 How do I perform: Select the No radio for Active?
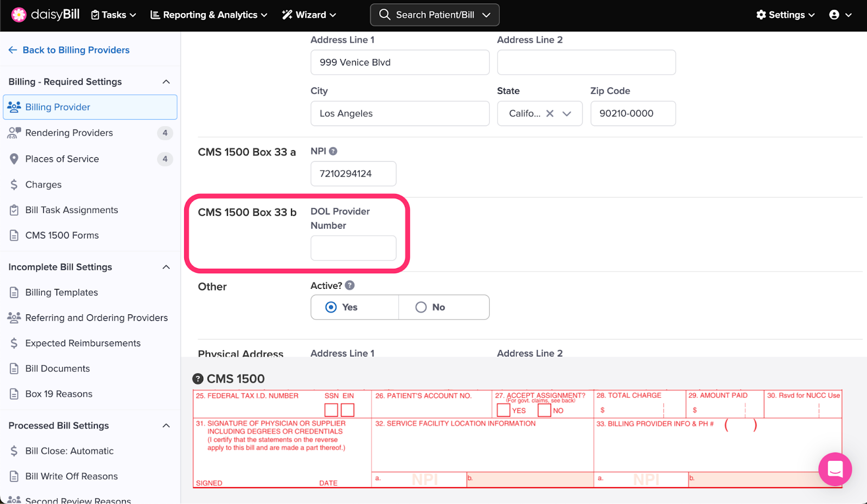[421, 307]
